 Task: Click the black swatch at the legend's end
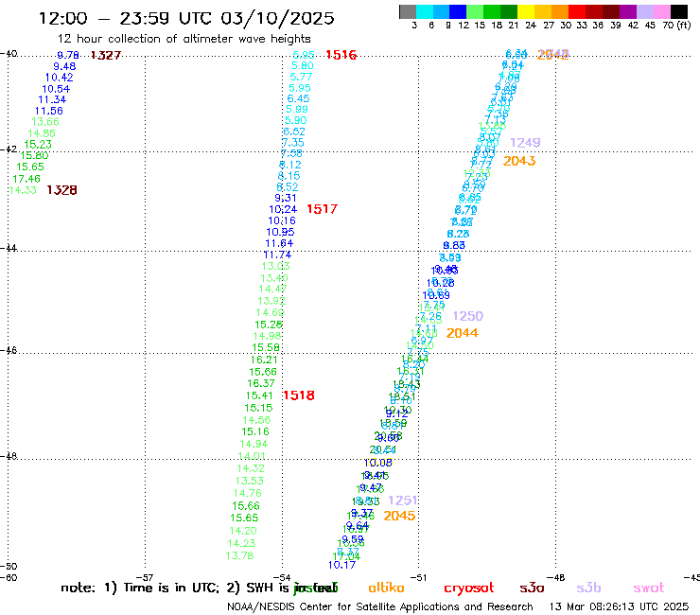[x=679, y=11]
